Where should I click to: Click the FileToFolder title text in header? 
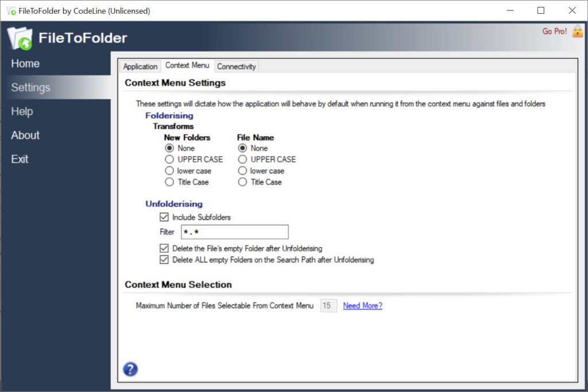pos(83,38)
